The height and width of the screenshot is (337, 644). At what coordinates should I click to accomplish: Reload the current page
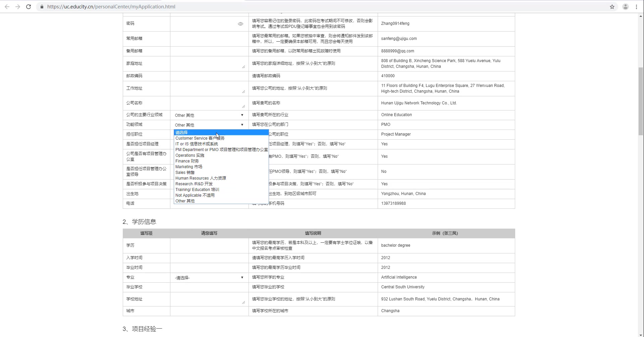tap(29, 7)
